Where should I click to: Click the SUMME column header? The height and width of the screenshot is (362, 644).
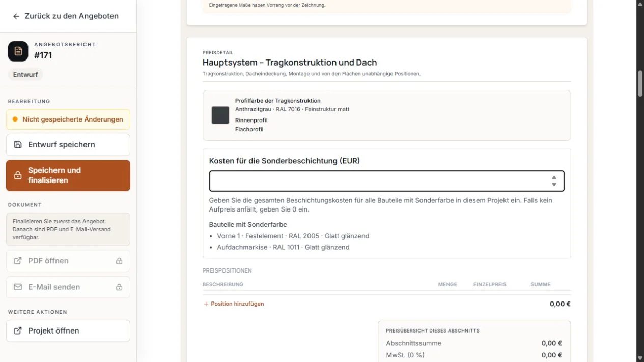point(541,285)
